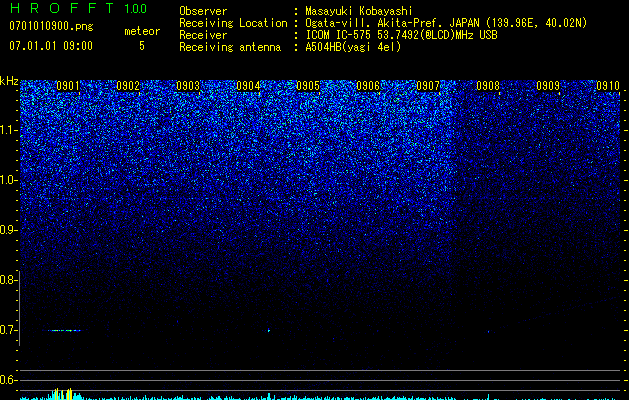
Task: Click the 0910 time marker
Action: point(608,86)
